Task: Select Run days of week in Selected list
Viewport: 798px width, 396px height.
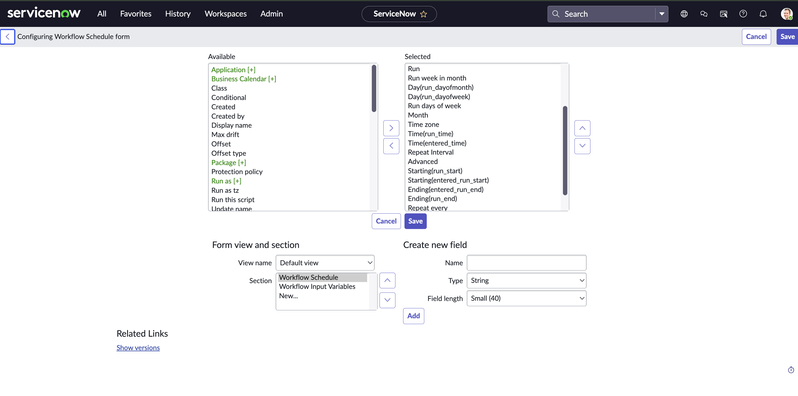Action: 434,106
